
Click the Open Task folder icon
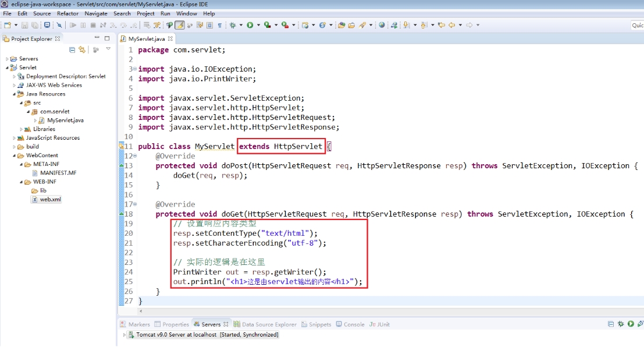(351, 25)
